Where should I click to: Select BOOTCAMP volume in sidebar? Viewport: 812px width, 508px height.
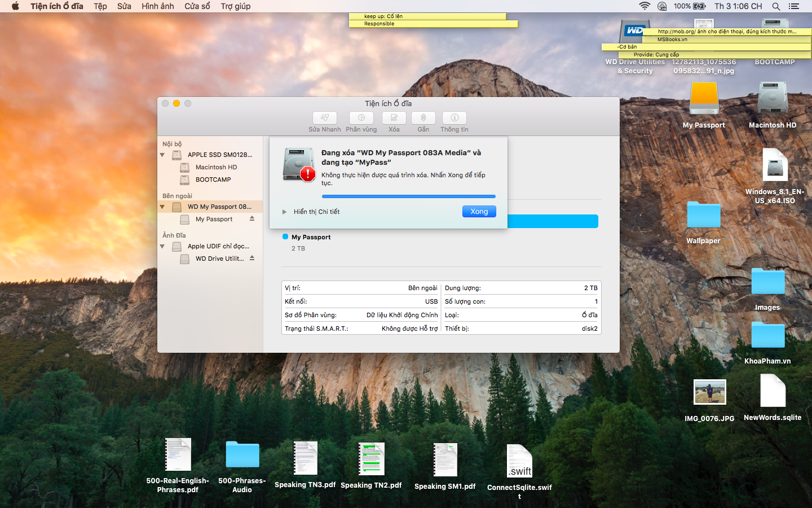point(210,179)
